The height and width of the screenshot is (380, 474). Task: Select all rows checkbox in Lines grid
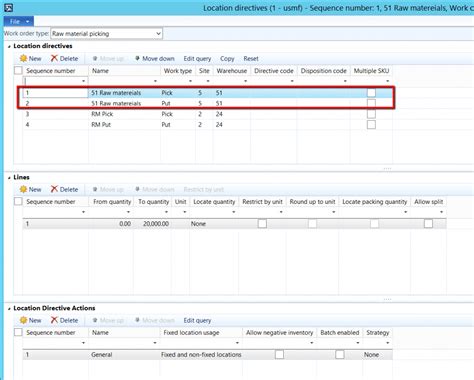tap(18, 202)
